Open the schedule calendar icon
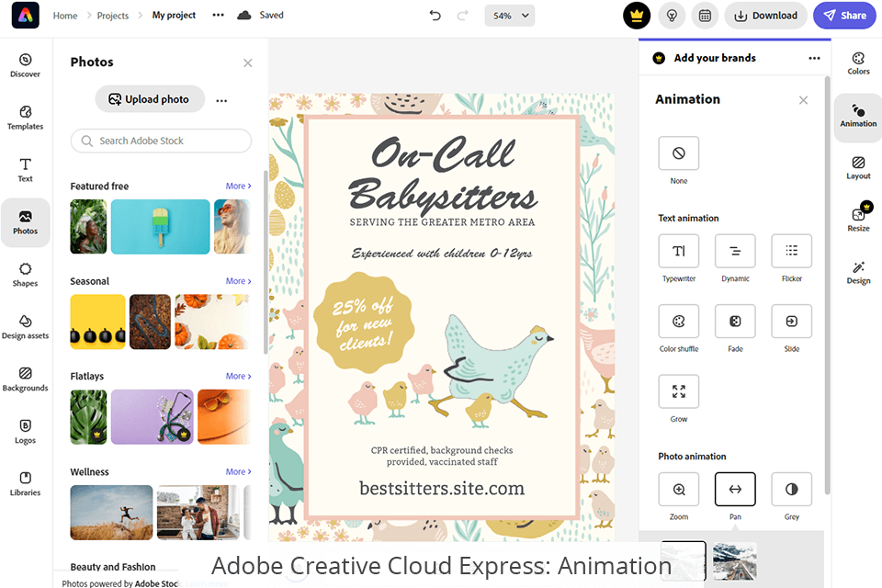Image resolution: width=882 pixels, height=588 pixels. pyautogui.click(x=705, y=16)
